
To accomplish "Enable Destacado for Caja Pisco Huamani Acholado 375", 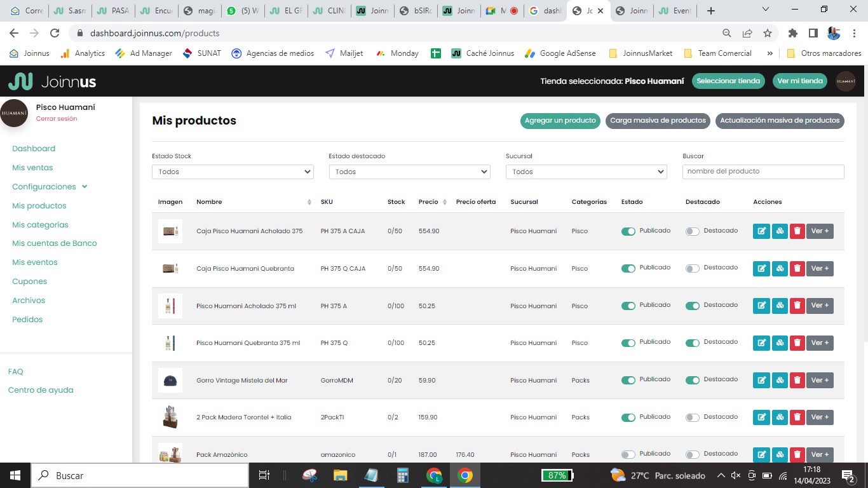I will click(x=692, y=231).
